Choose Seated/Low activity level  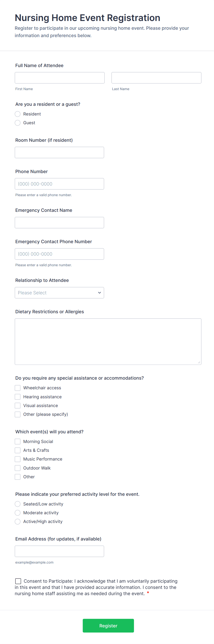17,504
